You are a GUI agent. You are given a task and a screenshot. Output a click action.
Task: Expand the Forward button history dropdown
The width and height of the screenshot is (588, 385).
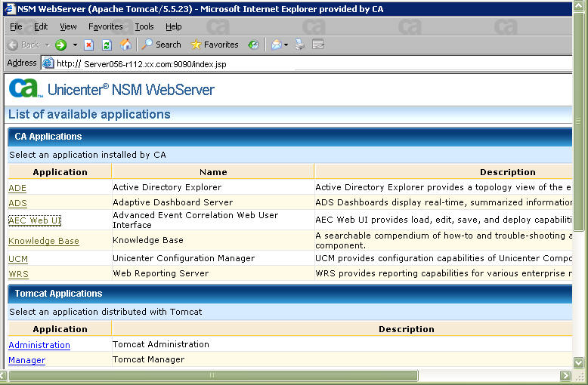pos(75,45)
